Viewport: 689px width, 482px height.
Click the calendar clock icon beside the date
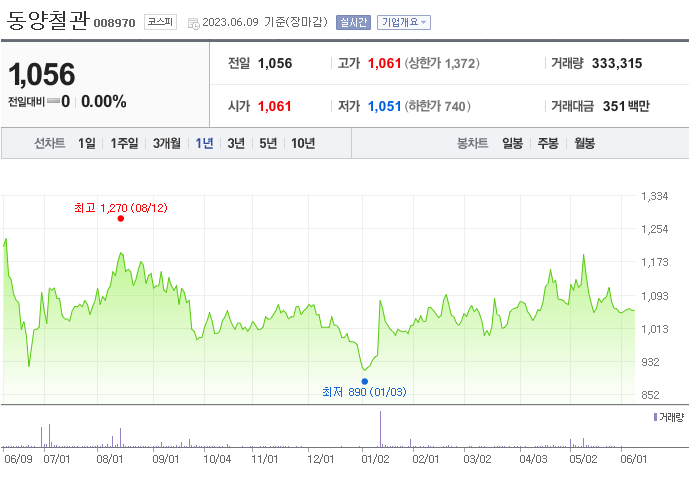(x=193, y=23)
